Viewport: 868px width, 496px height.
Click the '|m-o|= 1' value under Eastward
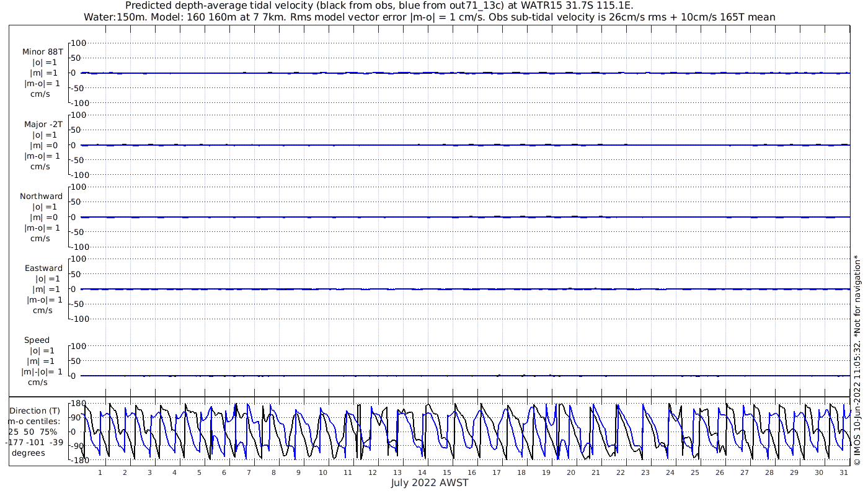(44, 300)
